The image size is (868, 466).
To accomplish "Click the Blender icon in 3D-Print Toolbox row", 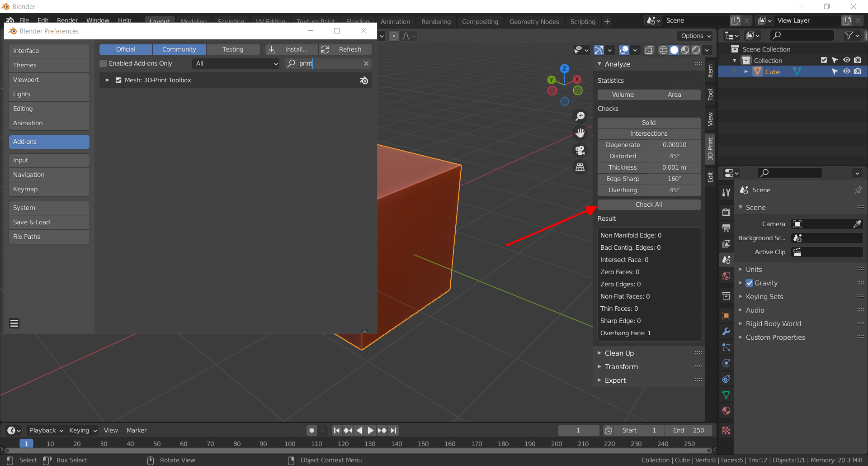I will pos(364,81).
